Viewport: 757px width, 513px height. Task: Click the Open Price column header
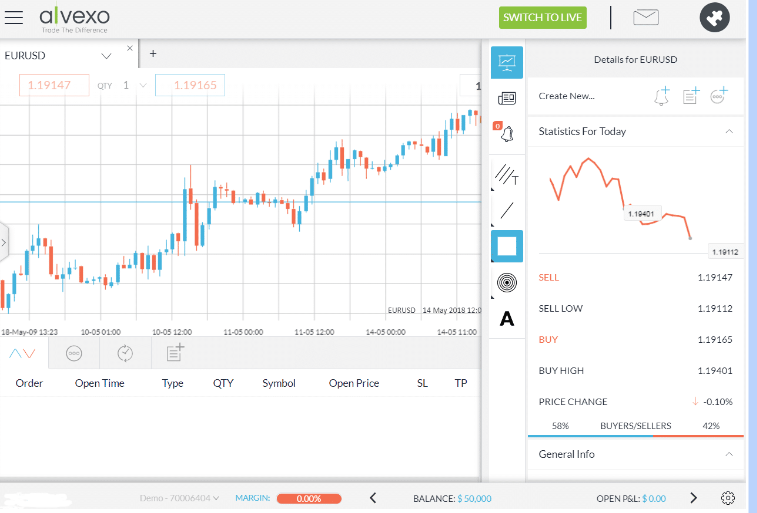point(354,383)
